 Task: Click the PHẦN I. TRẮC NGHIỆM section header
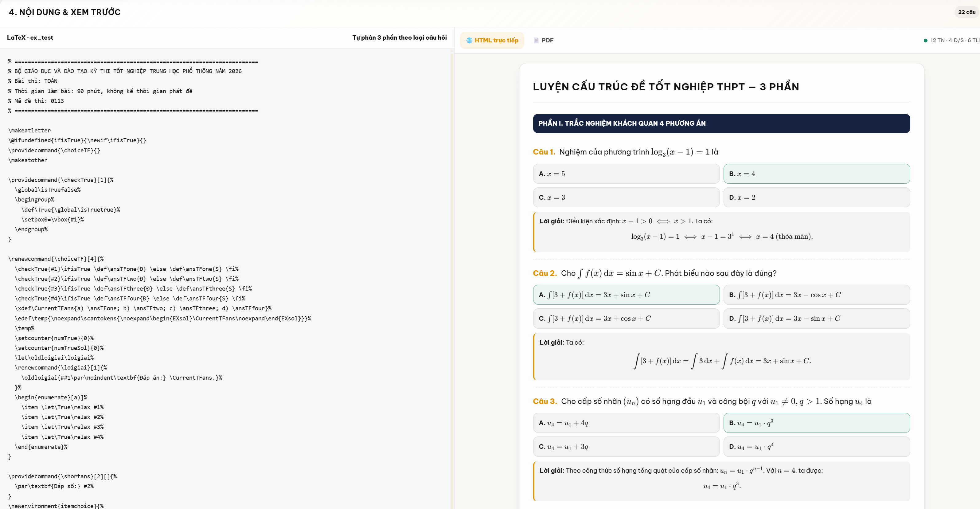pyautogui.click(x=721, y=123)
